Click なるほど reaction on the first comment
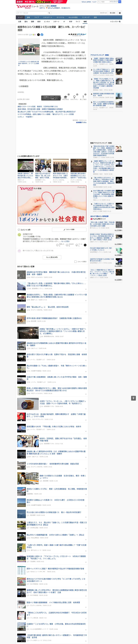The height and width of the screenshot is (644, 138). click(x=67, y=245)
